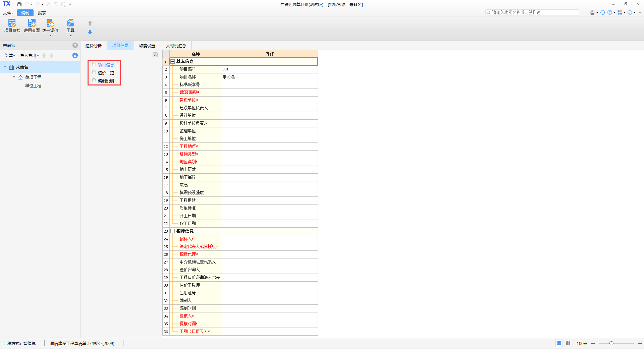644x349 pixels.
Task: Click the round collapse icon beside 未命名 header
Action: point(75,45)
